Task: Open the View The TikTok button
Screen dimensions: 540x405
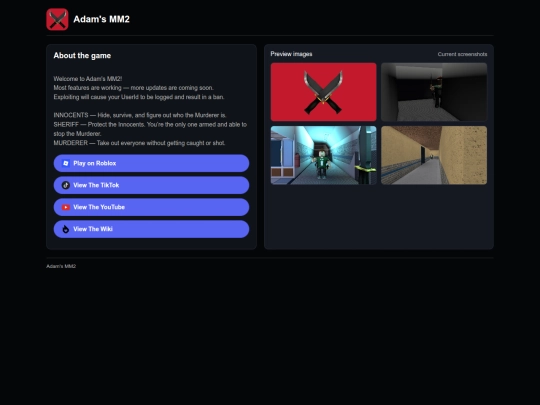Action: tap(151, 185)
